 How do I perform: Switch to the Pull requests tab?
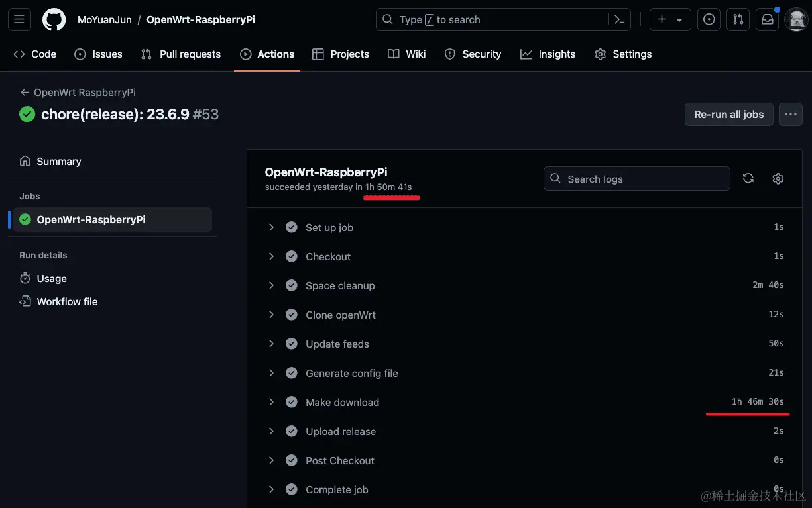tap(181, 54)
